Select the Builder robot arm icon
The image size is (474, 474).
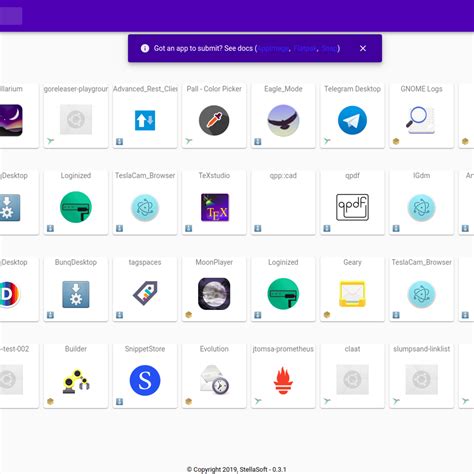(x=76, y=381)
